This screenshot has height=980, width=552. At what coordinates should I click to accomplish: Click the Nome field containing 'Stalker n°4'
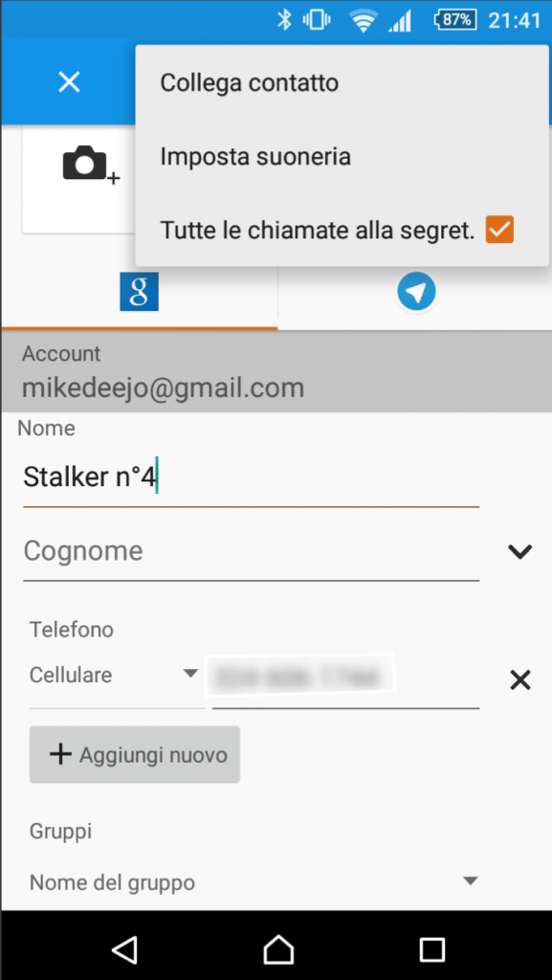pos(144,476)
